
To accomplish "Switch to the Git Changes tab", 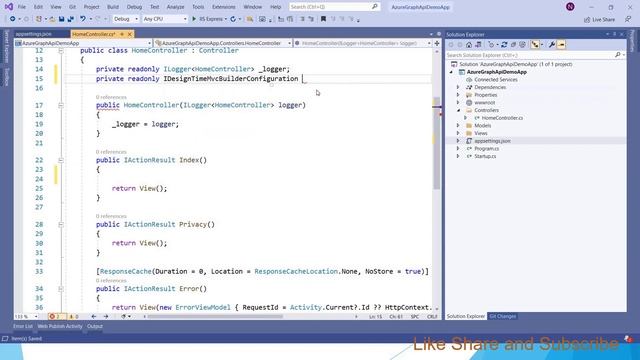I will [x=502, y=316].
